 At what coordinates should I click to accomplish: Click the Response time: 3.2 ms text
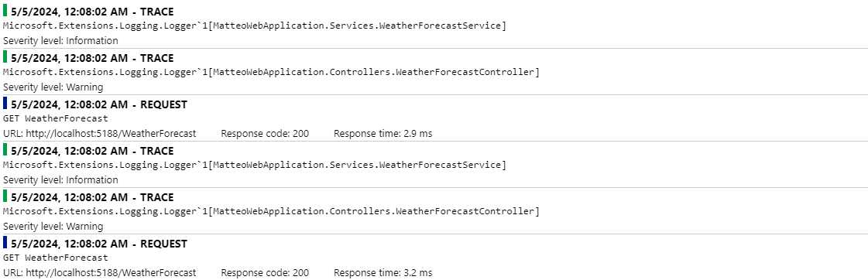(383, 273)
